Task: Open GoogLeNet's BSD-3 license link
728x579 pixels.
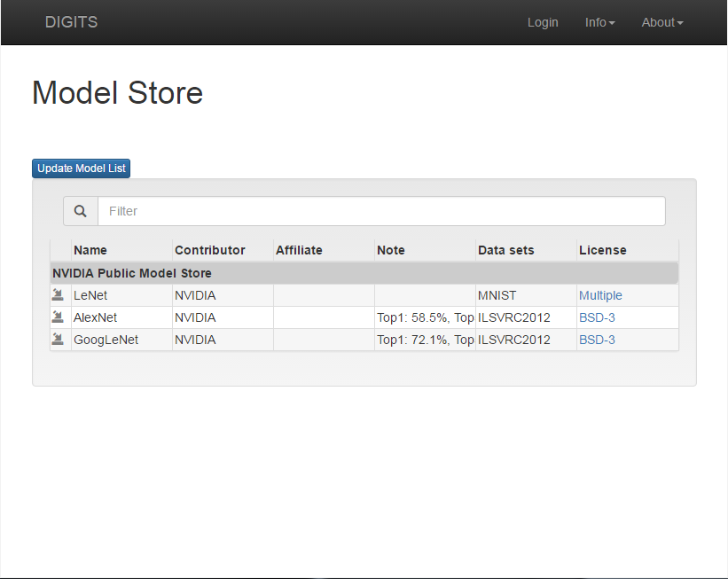Action: (597, 340)
